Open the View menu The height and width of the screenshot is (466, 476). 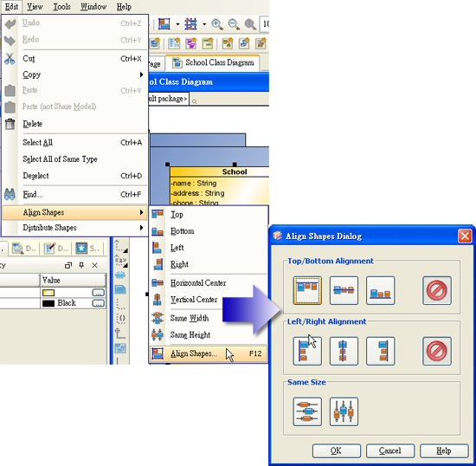[x=35, y=6]
